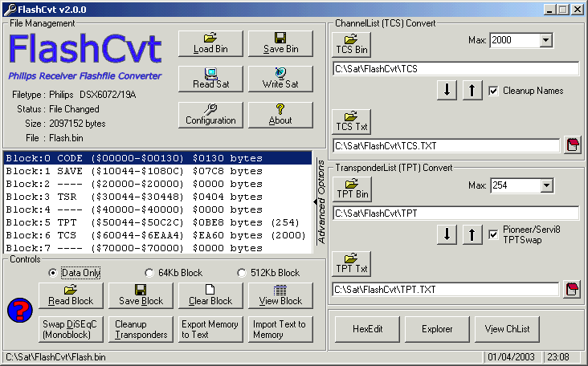Open the Explorer button
The width and height of the screenshot is (588, 366).
pyautogui.click(x=437, y=329)
